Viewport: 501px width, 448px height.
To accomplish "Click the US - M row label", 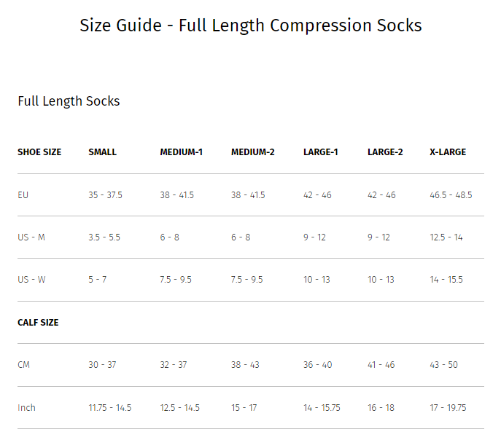I will [x=31, y=237].
